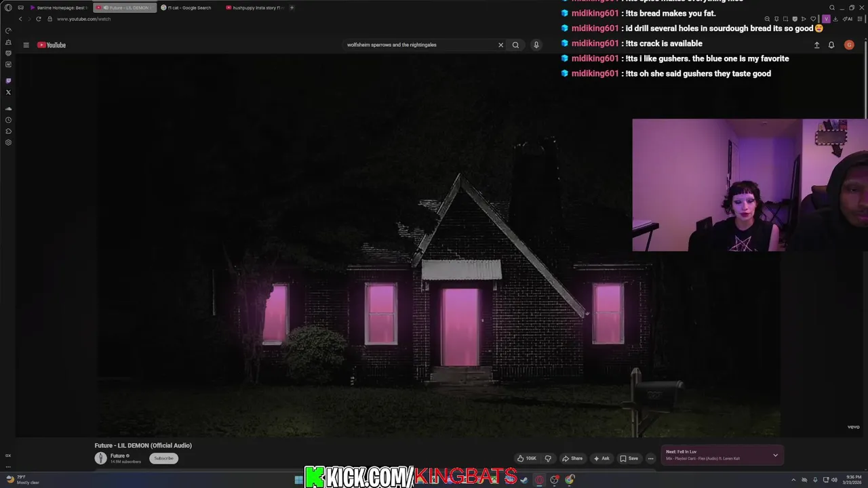Open the Future channel name link
This screenshot has width=868, height=488.
(118, 455)
